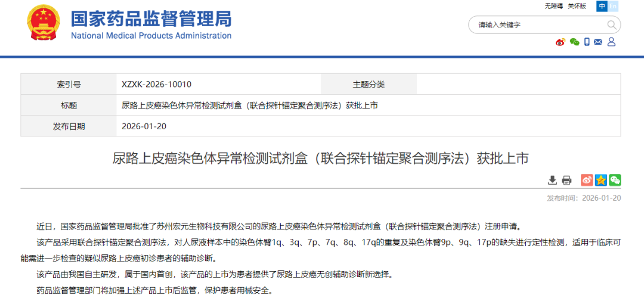Click table date value 2026-01-20
Screen dimensions: 644x302
click(x=144, y=126)
